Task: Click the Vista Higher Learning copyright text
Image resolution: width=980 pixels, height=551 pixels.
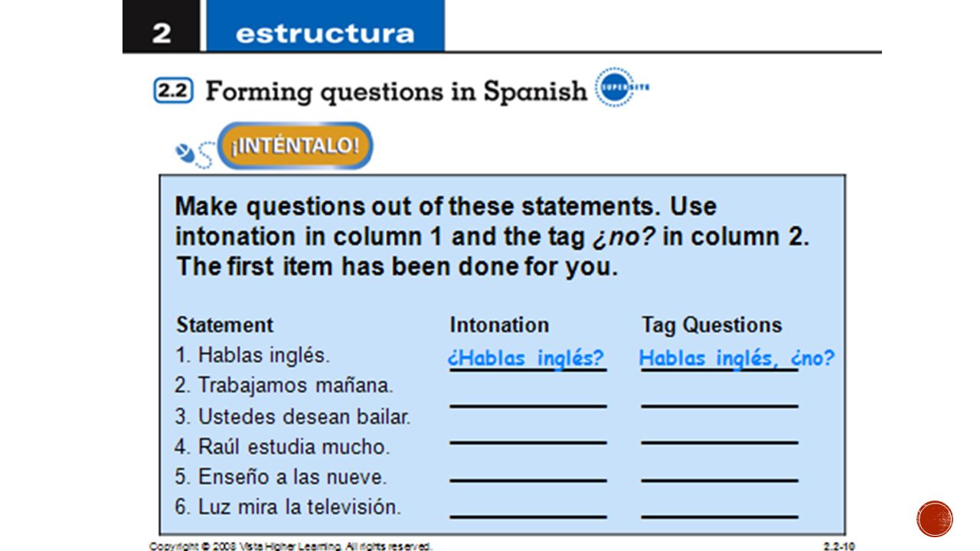Action: coord(291,546)
